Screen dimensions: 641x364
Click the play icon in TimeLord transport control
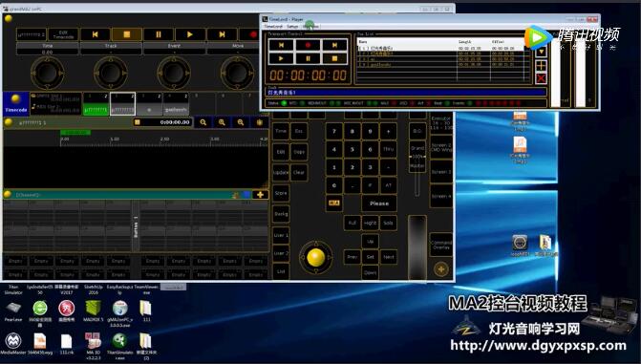coord(281,58)
